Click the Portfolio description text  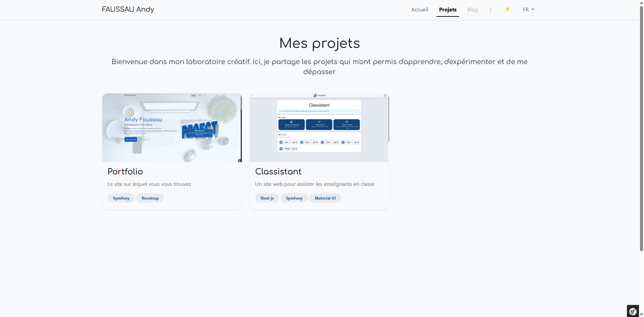click(149, 184)
